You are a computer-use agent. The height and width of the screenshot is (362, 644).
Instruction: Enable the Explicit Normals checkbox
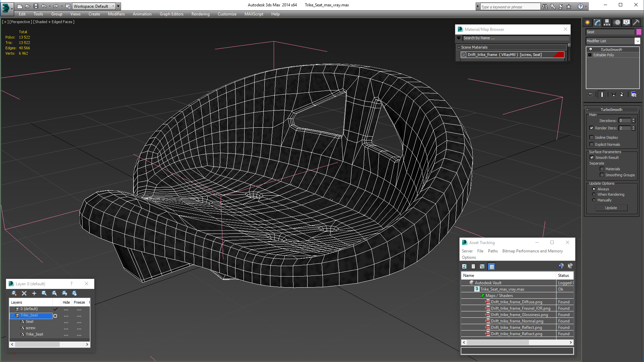pos(592,144)
